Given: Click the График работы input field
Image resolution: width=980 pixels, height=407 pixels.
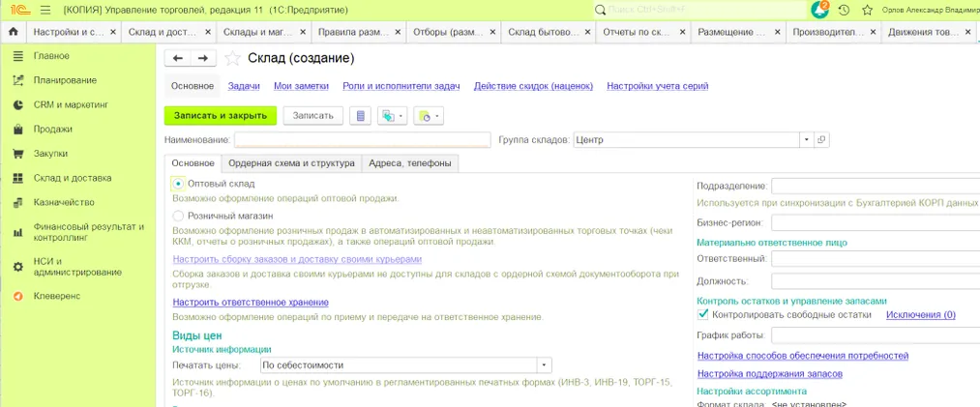Looking at the screenshot, I should pos(875,335).
